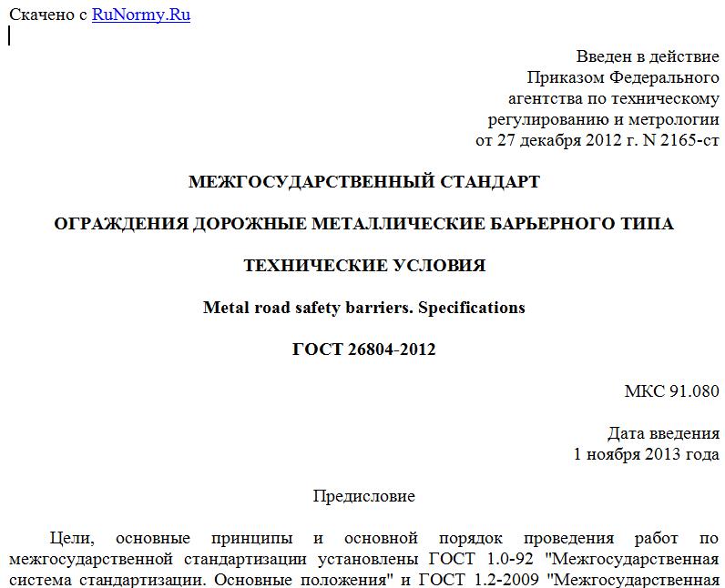Click the 'ТЕХНИЧЕСКИЕ УСЛОВИЯ' heading
This screenshot has width=725, height=588.
tap(364, 266)
